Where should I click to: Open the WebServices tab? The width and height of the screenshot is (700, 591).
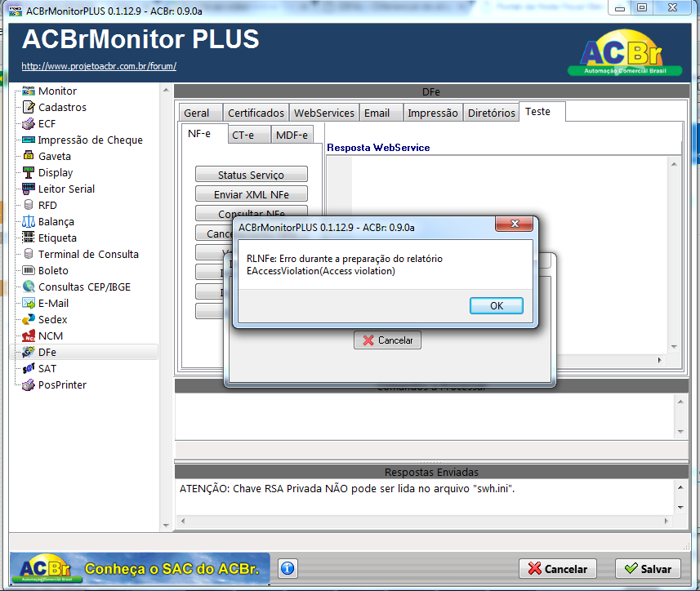pyautogui.click(x=324, y=113)
